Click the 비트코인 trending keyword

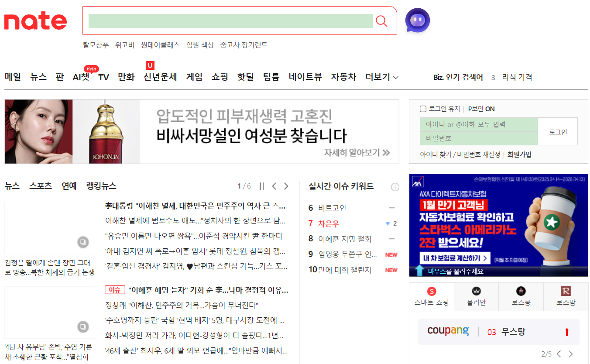click(332, 208)
